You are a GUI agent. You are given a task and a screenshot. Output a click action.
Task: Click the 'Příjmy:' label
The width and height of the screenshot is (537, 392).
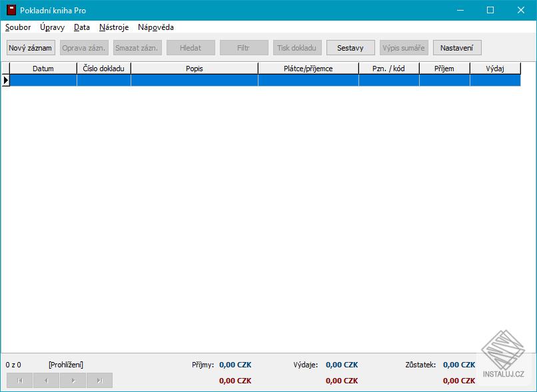point(203,365)
